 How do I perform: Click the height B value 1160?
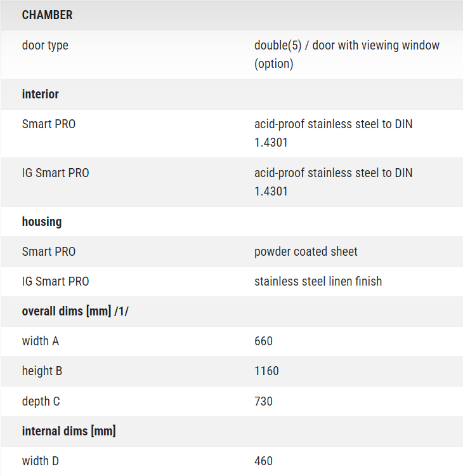click(266, 371)
